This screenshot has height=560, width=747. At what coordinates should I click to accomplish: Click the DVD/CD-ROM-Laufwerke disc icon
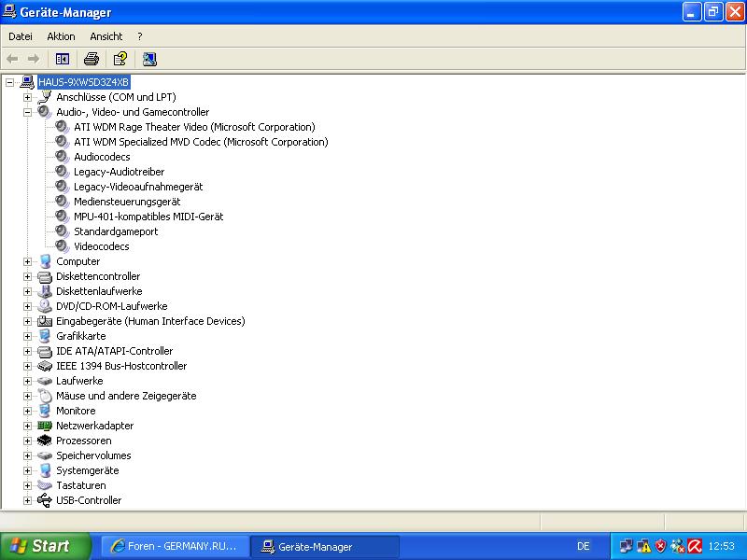point(45,306)
